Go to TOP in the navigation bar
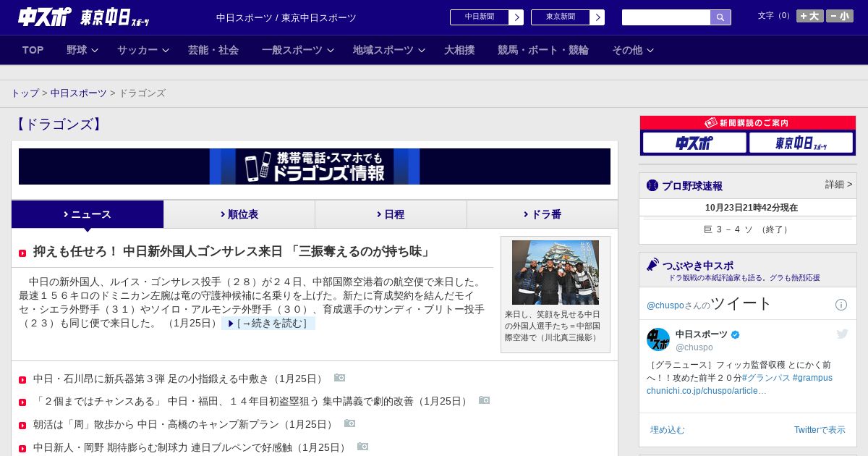The width and height of the screenshot is (868, 456). [x=33, y=50]
